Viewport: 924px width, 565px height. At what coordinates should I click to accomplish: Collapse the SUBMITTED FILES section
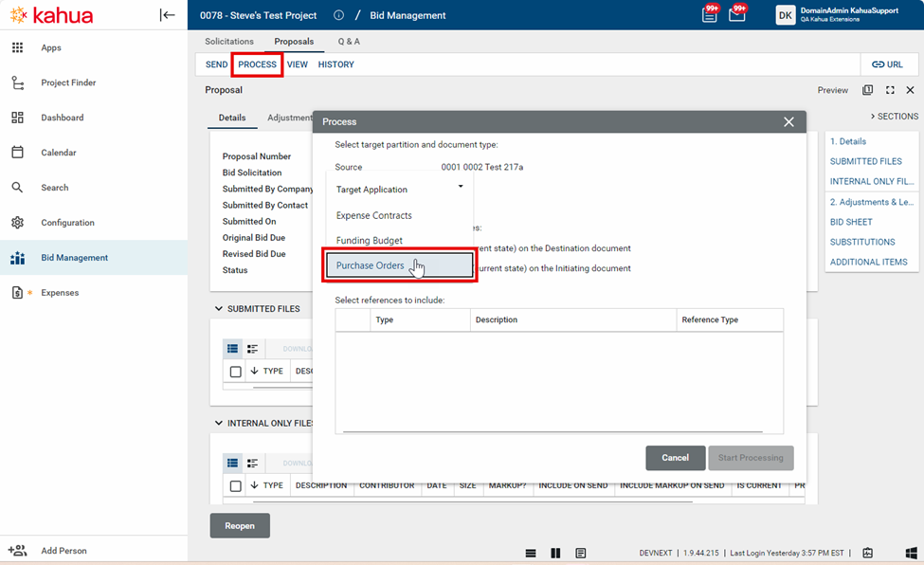click(219, 309)
